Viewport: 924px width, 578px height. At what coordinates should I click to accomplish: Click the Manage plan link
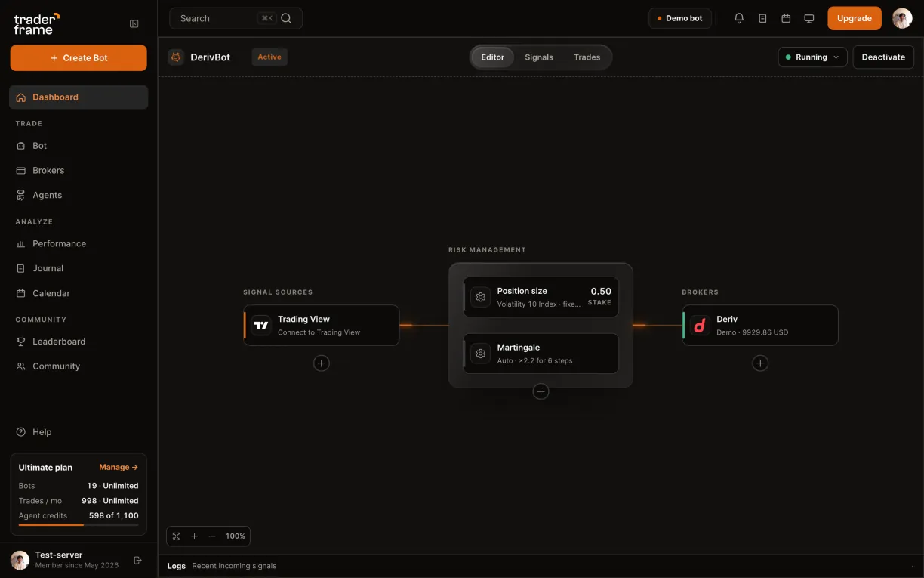[x=119, y=467]
